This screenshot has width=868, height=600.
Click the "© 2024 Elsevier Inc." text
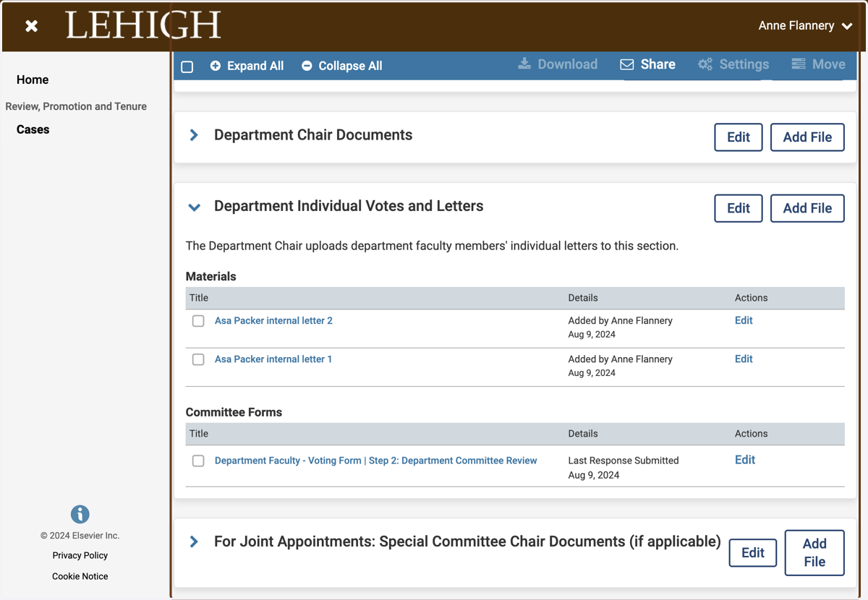pyautogui.click(x=80, y=536)
